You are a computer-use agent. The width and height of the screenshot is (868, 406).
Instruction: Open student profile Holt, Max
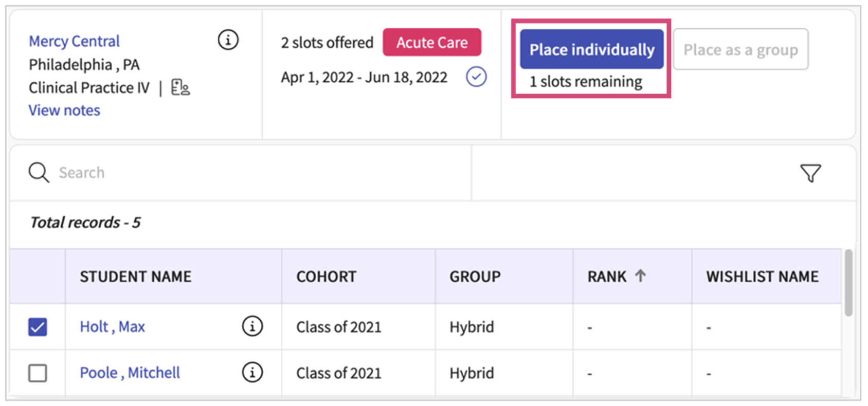tap(112, 327)
